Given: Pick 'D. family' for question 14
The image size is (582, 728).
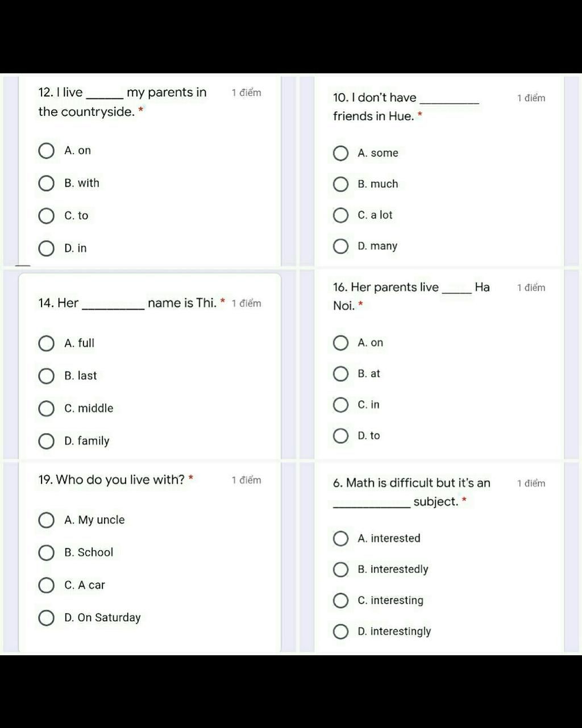Looking at the screenshot, I should click(46, 441).
